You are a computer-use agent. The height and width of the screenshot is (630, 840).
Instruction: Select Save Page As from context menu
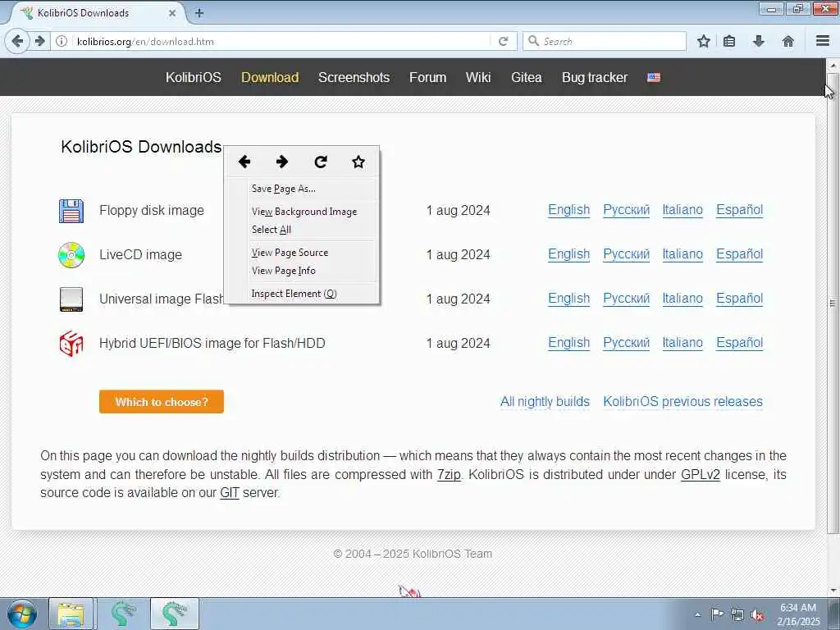point(303,189)
